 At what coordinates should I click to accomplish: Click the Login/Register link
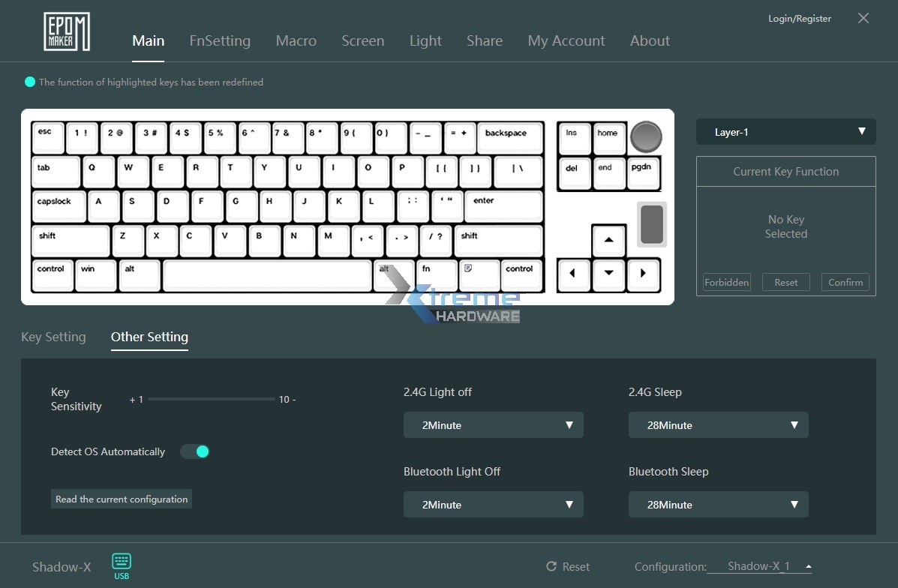pyautogui.click(x=799, y=19)
